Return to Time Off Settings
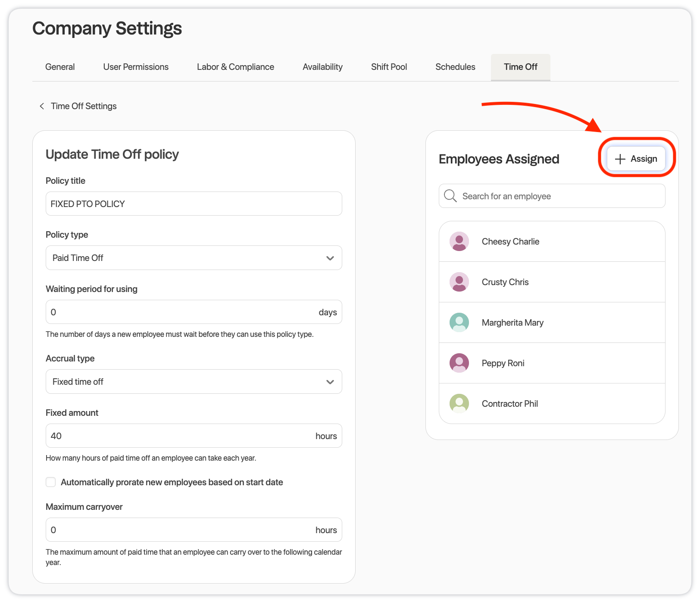Viewport: 700px width, 603px height. pos(84,106)
